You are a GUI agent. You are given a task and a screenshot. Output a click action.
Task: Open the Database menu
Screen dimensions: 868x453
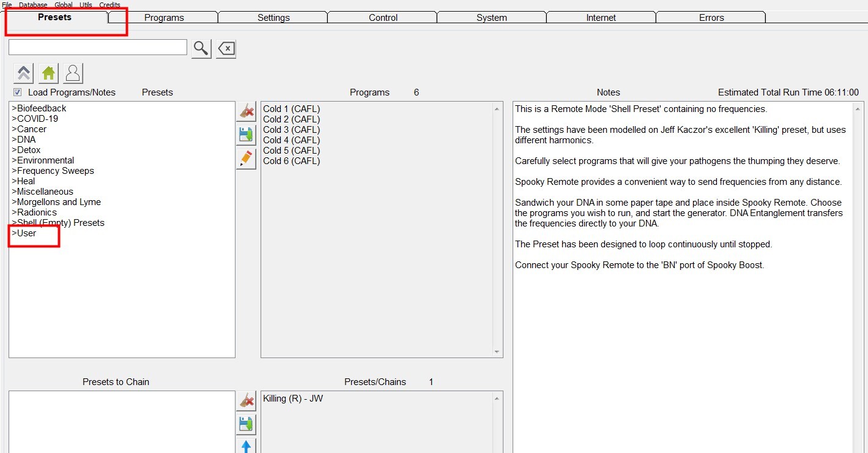pyautogui.click(x=33, y=5)
